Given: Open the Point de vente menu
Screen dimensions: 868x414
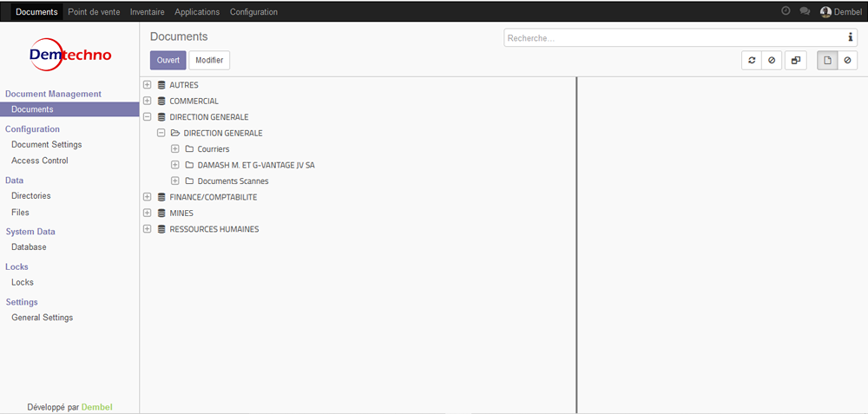Looking at the screenshot, I should pos(95,11).
